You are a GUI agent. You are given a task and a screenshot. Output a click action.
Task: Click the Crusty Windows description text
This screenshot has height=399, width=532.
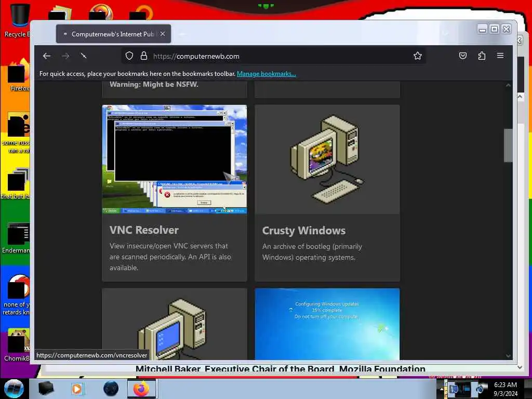point(312,252)
